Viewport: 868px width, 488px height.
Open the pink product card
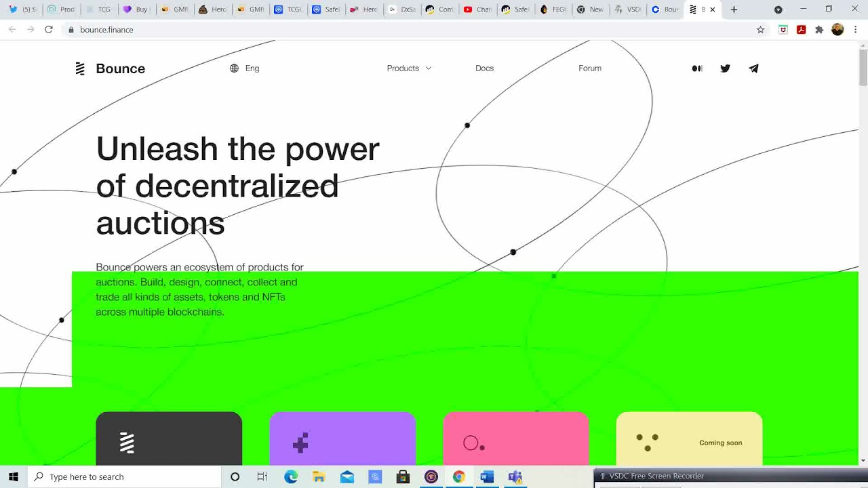(x=516, y=439)
